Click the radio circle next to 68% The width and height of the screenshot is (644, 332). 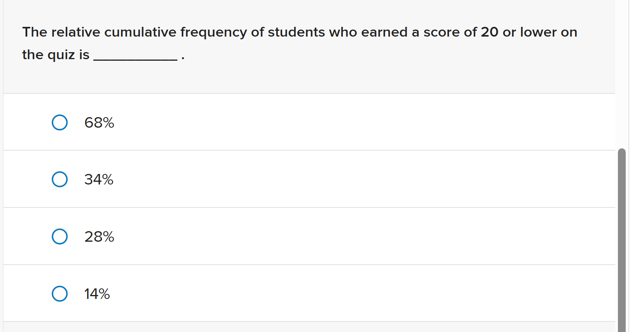60,122
